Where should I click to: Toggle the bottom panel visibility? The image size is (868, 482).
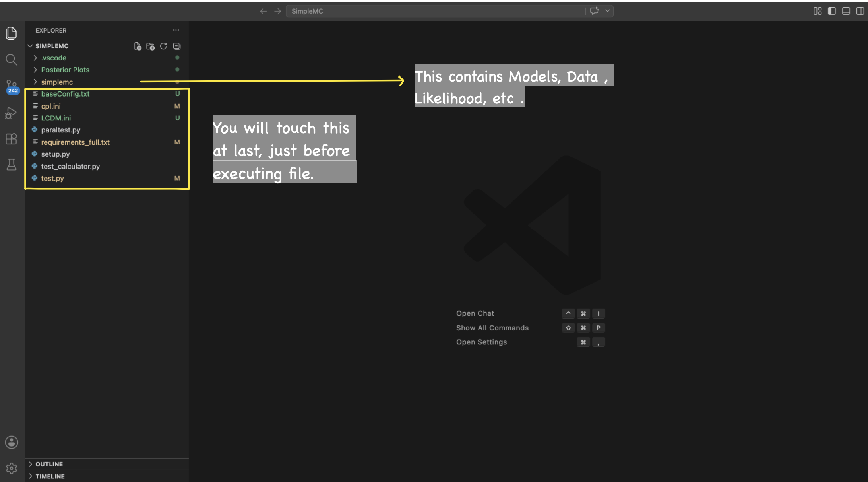pyautogui.click(x=846, y=11)
